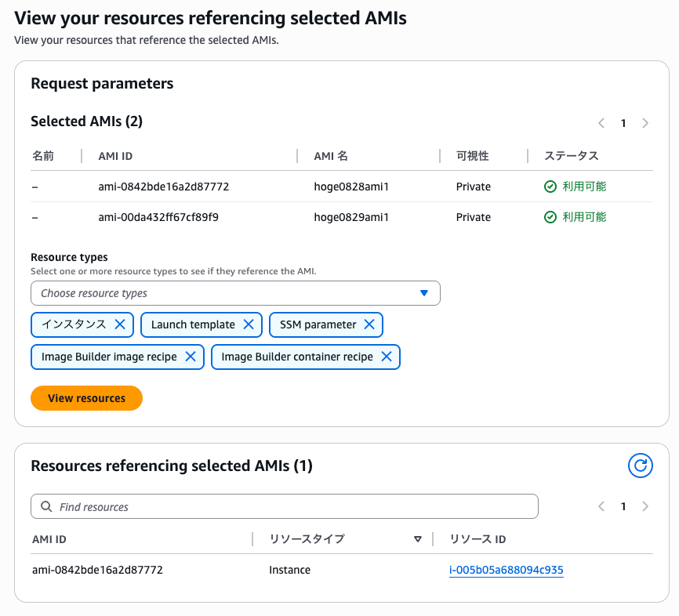This screenshot has width=679, height=616.
Task: Click the 名前 column header
Action: (x=43, y=156)
